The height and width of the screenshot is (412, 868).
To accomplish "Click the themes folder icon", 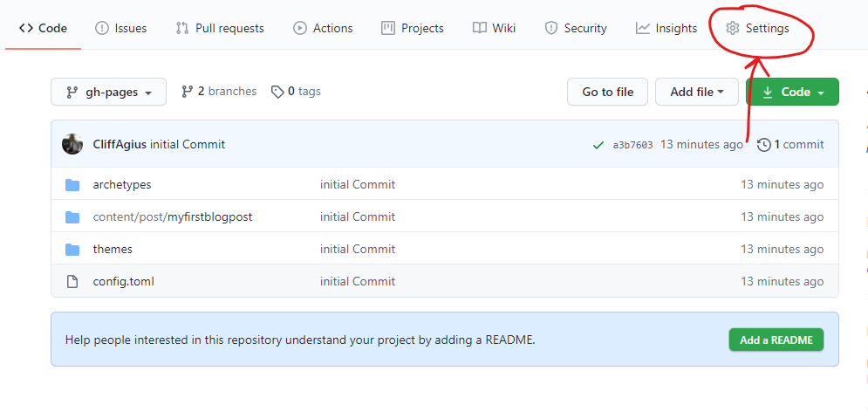I will click(x=72, y=250).
